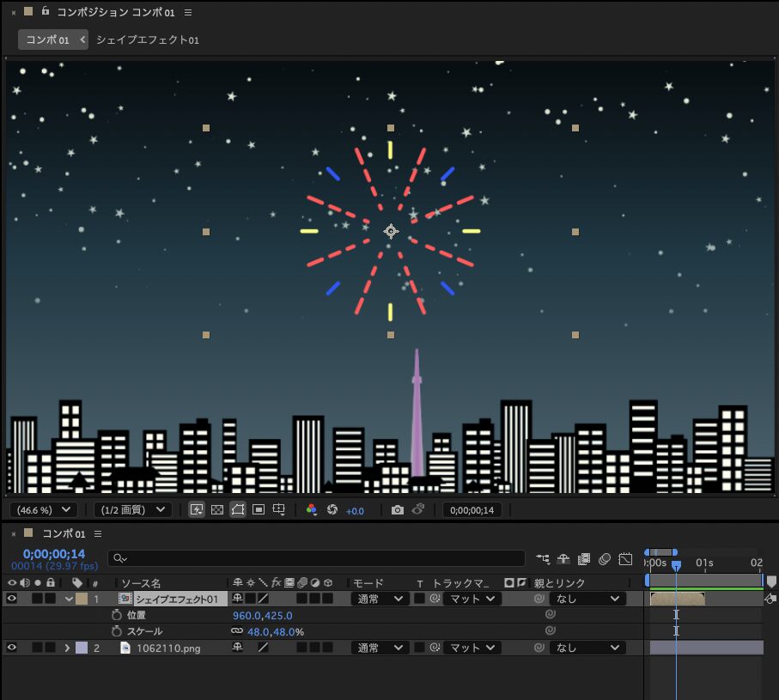Open the resolution 1/2 画質 dropdown
779x700 pixels.
pyautogui.click(x=132, y=509)
